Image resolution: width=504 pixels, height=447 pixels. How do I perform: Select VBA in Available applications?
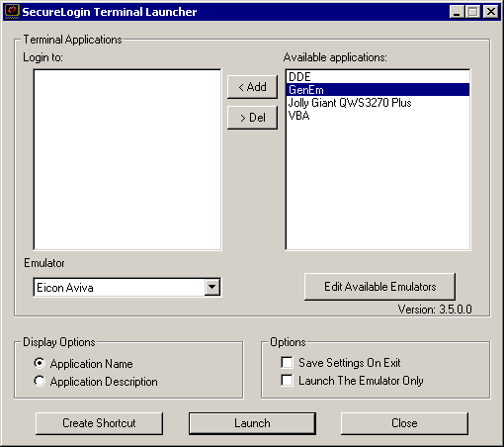(x=378, y=116)
